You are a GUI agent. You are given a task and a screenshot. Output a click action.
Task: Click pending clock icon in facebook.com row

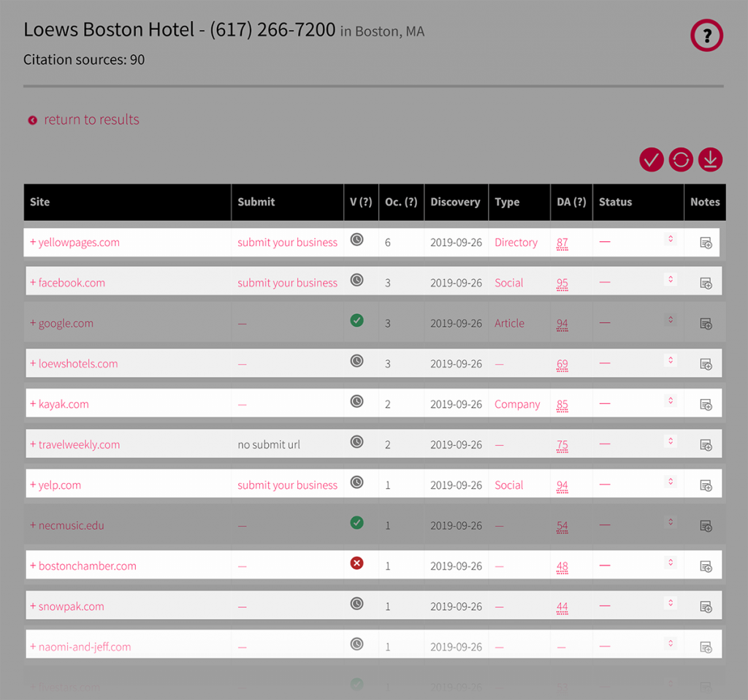[x=356, y=280]
